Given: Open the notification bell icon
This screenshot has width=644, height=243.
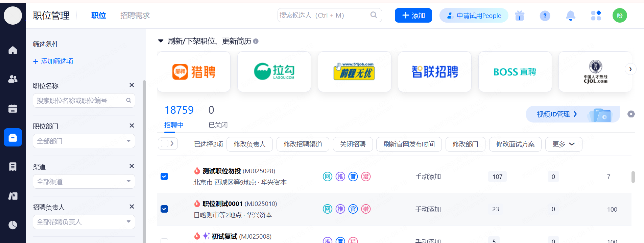Looking at the screenshot, I should pyautogui.click(x=570, y=16).
